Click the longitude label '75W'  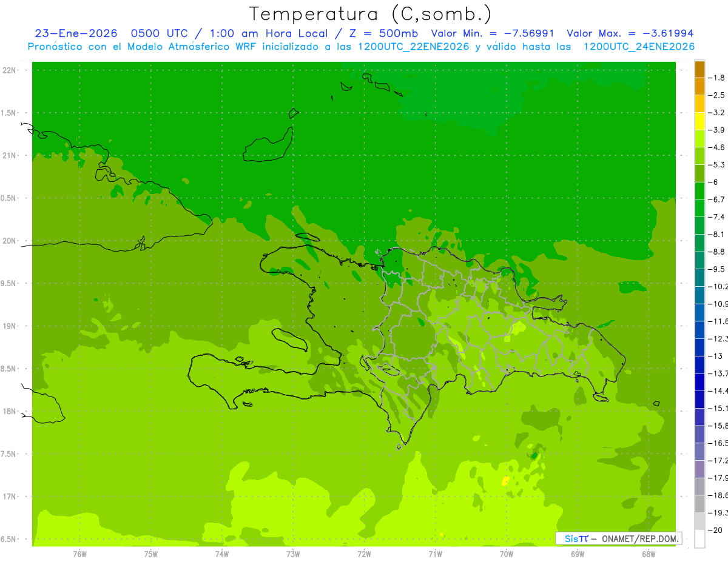pyautogui.click(x=151, y=554)
